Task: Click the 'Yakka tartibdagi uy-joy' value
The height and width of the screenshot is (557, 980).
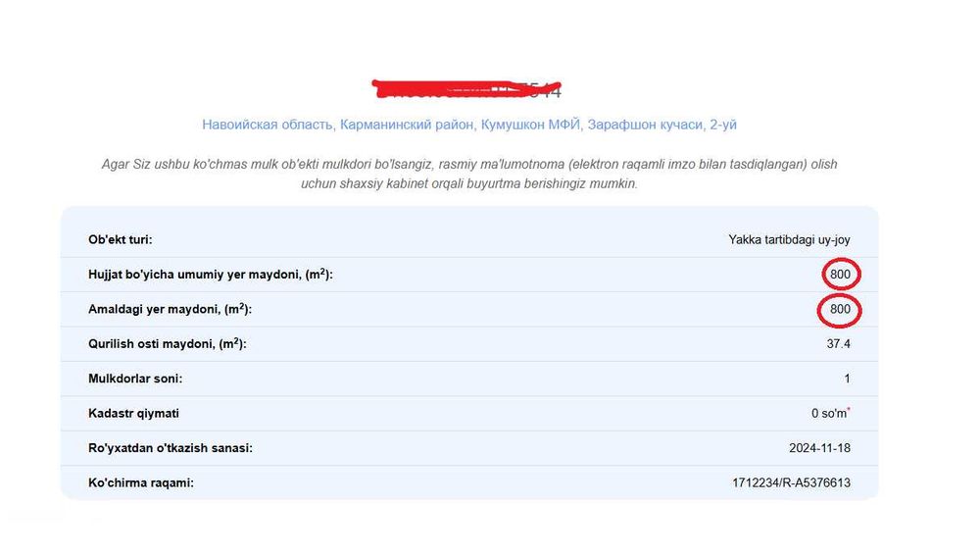Action: coord(789,239)
